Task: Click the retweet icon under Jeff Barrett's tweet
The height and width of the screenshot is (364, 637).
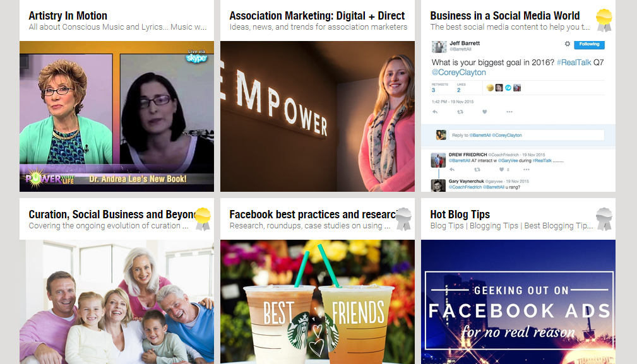Action: [460, 112]
